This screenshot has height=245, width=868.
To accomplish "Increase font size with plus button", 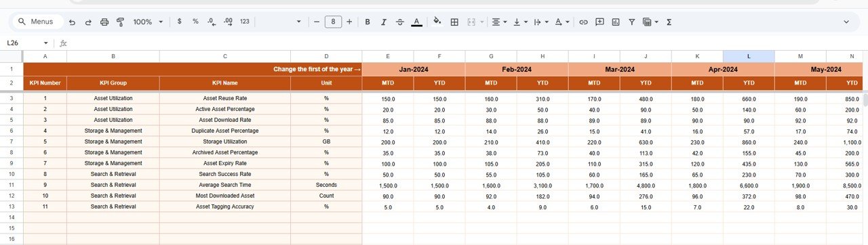I will pos(349,22).
